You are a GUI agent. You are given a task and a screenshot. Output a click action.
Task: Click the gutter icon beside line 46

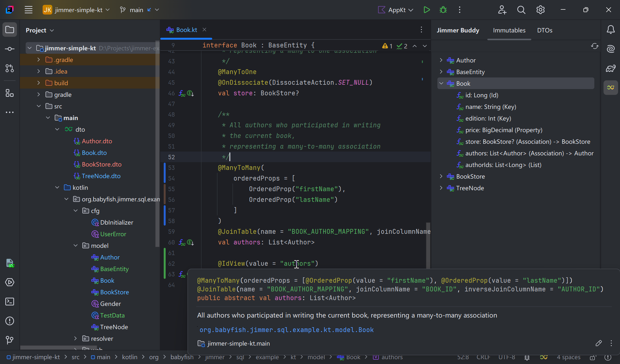182,93
